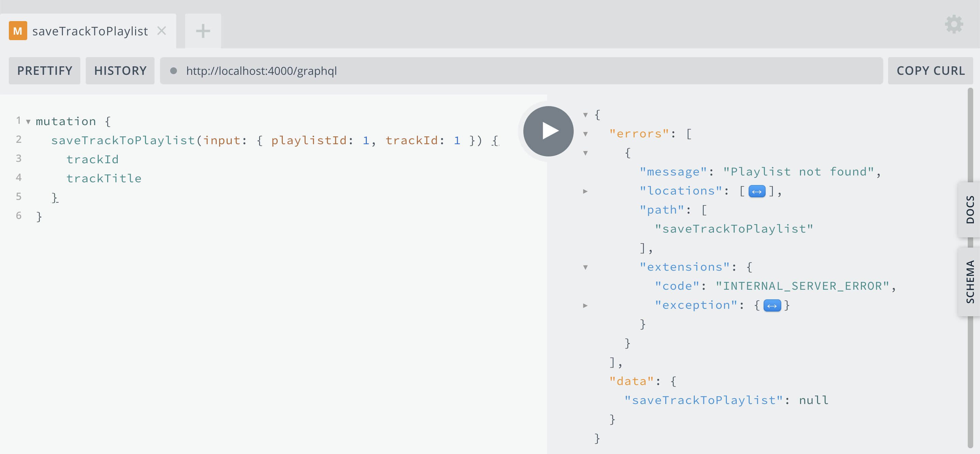Click the mutation tab's orange M badge
980x454 pixels.
17,31
